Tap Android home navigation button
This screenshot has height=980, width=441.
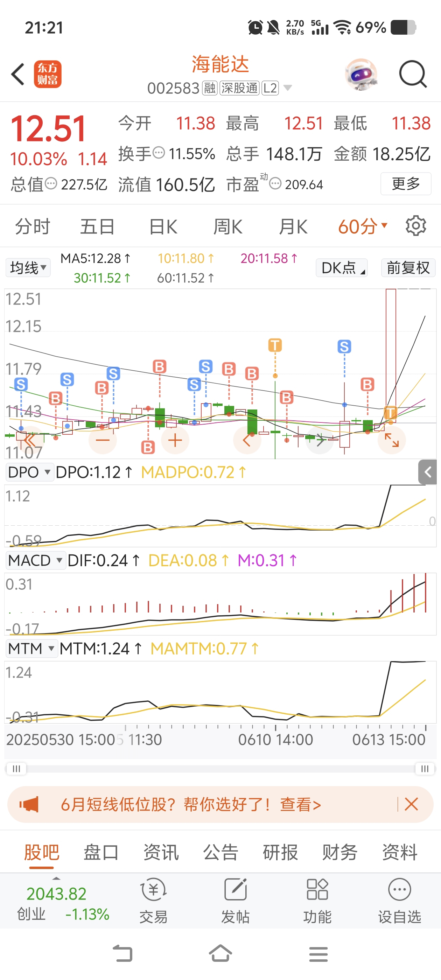coord(220,953)
